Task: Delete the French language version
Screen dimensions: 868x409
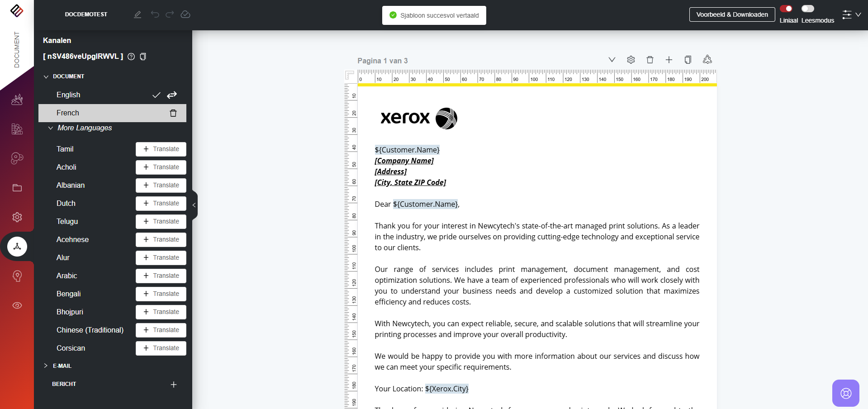Action: (173, 113)
